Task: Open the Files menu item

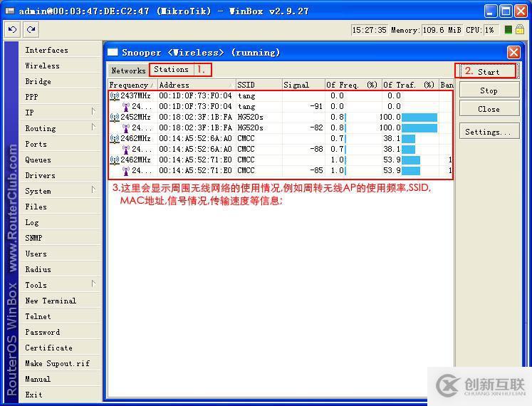Action: (x=61, y=207)
